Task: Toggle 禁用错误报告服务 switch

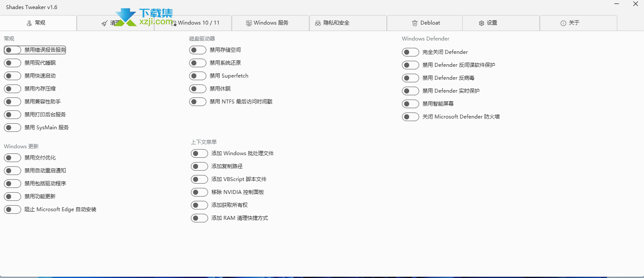Action: coord(12,50)
